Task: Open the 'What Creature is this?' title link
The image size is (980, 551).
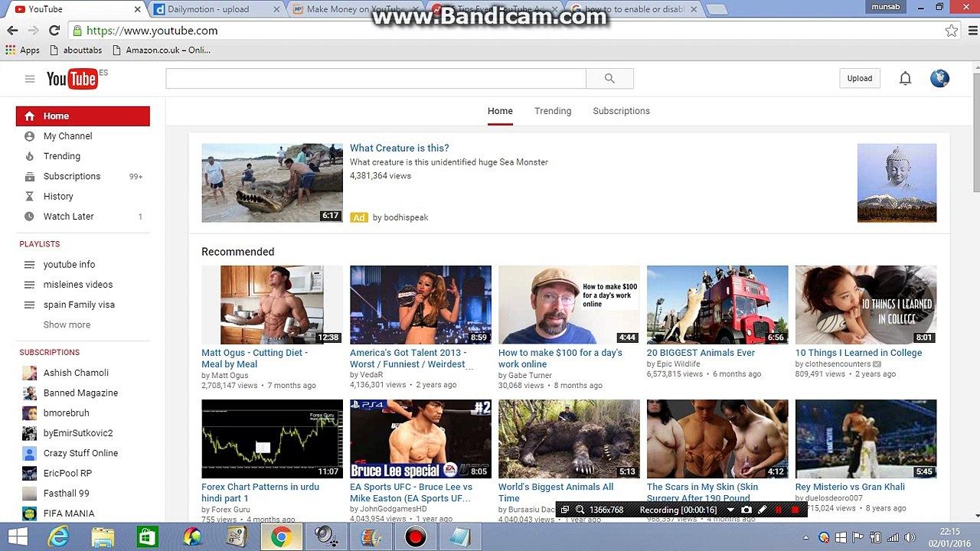Action: (x=399, y=148)
